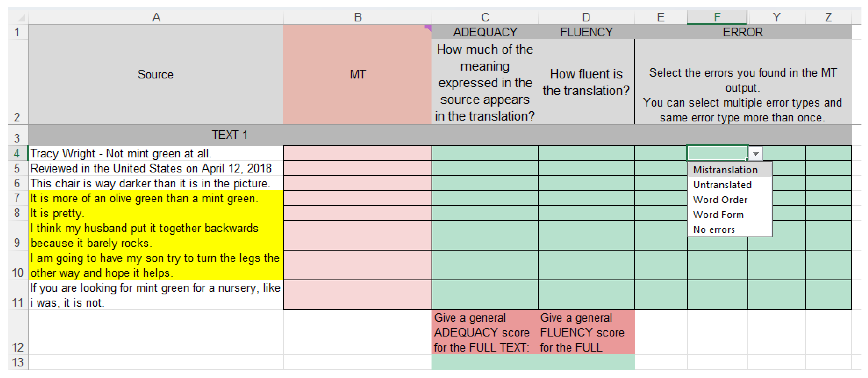This screenshot has width=868, height=378.
Task: Select column B header
Action: tap(358, 17)
